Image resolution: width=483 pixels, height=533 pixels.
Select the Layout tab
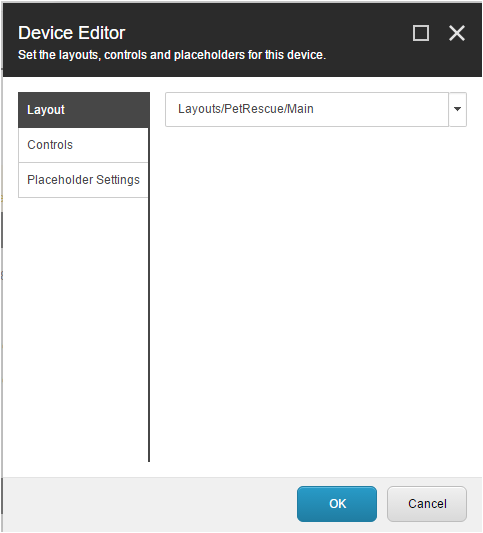[x=84, y=110]
